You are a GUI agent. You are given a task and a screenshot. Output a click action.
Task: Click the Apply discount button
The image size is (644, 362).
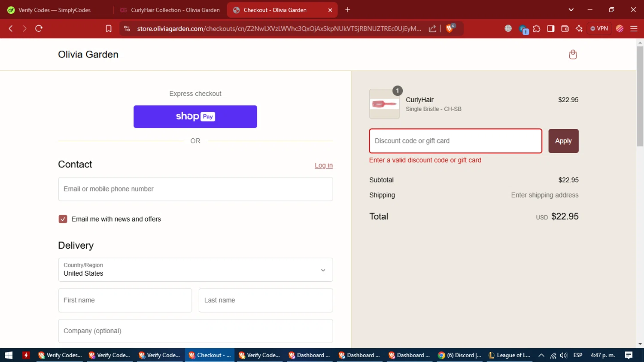point(563,141)
